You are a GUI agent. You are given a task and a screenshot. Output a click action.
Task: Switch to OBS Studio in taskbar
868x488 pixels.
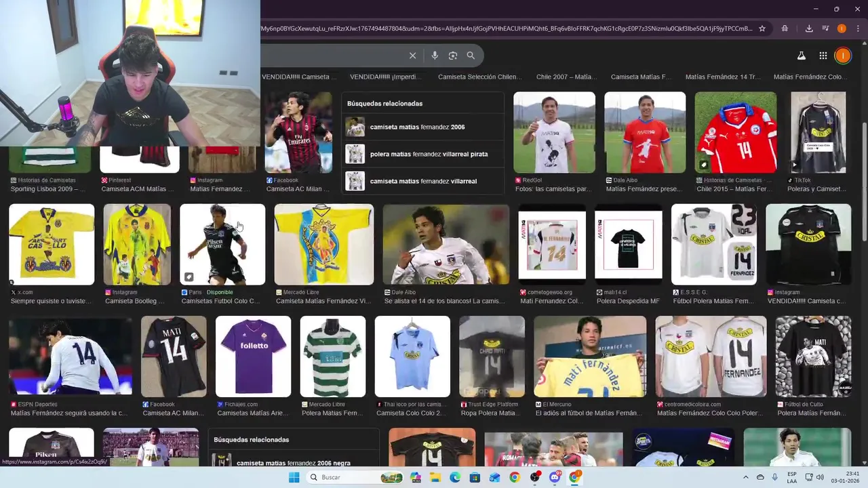click(535, 477)
